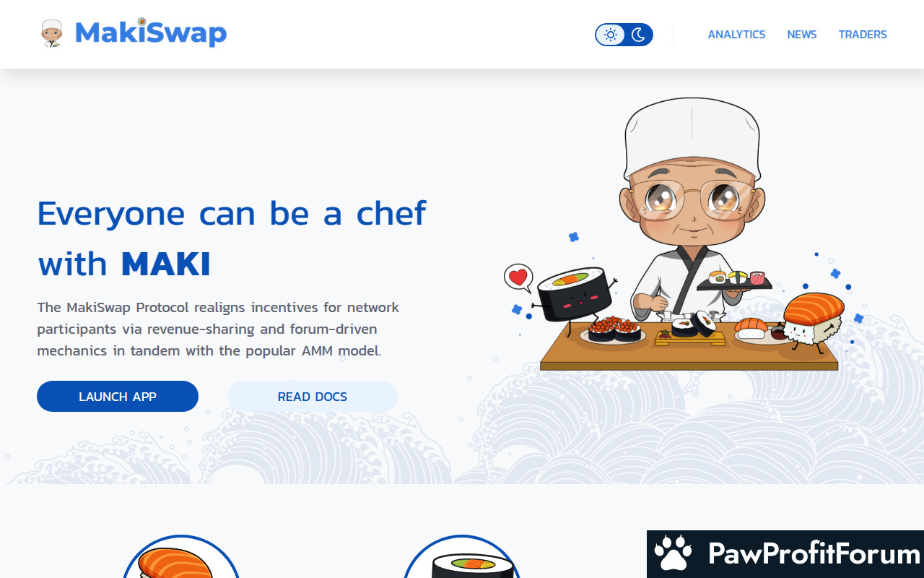Click the chef's sushi serving tray

pos(734,282)
